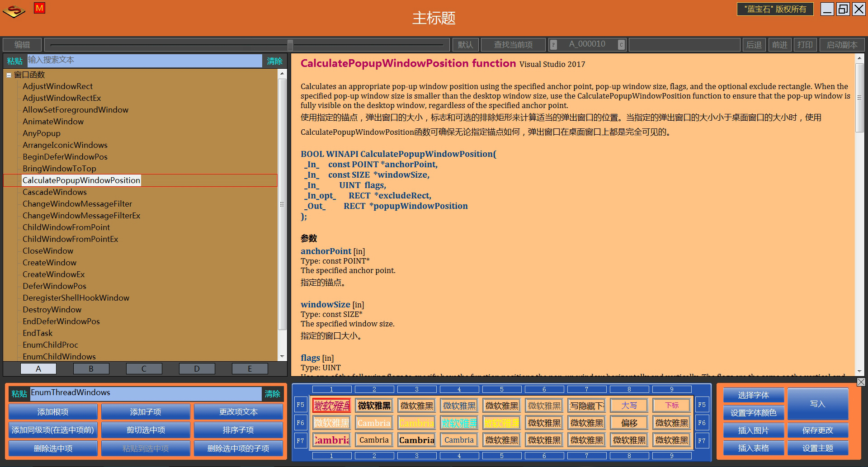
Task: Click the small P button beside A_000010
Action: click(x=553, y=45)
